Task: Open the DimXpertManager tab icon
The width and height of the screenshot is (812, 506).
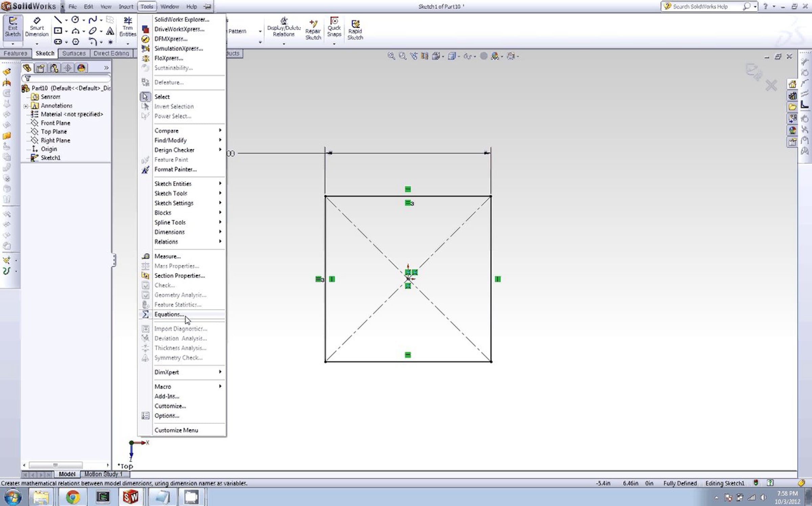Action: point(68,68)
